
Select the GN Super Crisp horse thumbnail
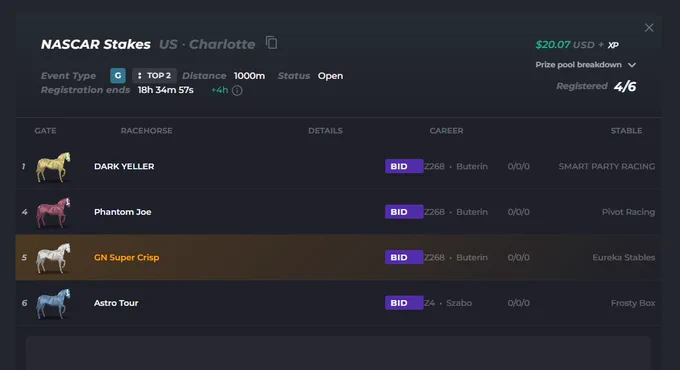53,258
